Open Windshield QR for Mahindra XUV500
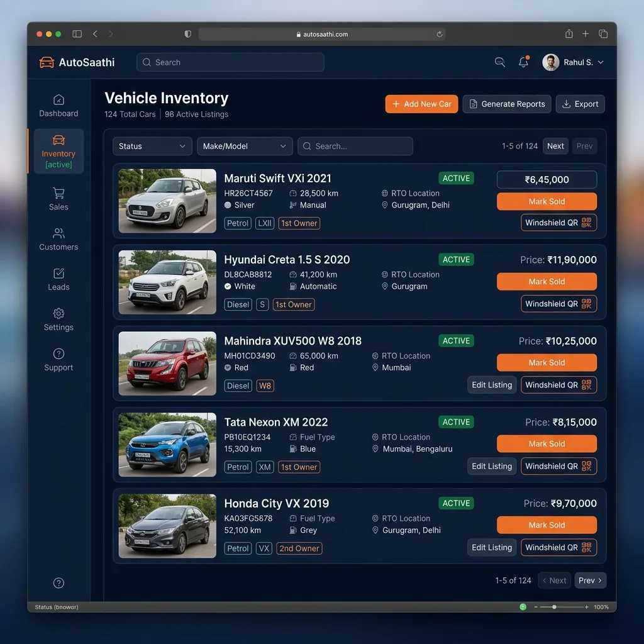Image resolution: width=644 pixels, height=644 pixels. click(x=558, y=386)
